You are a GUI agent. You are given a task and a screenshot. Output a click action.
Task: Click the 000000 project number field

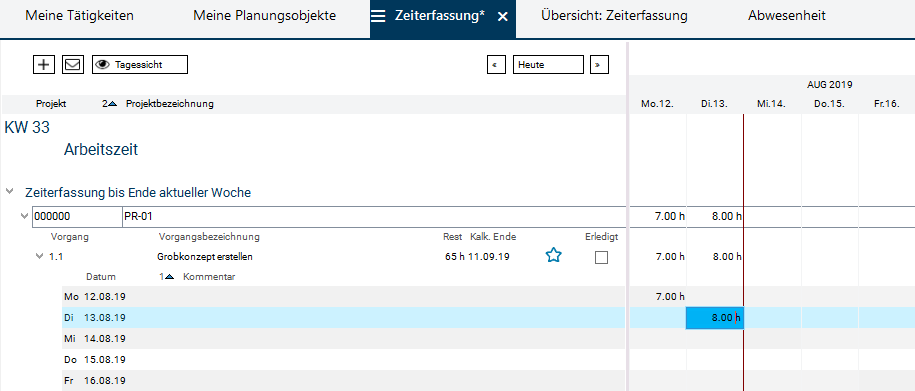pyautogui.click(x=77, y=217)
